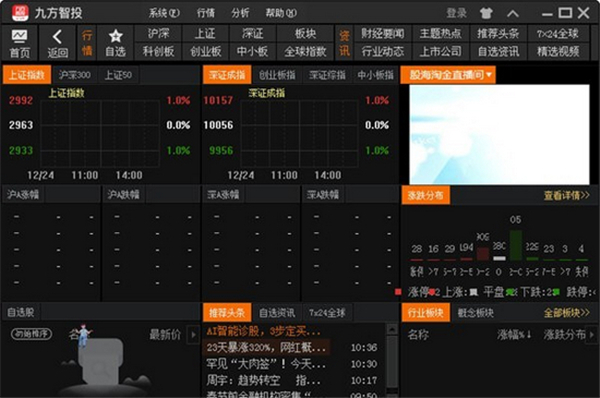This screenshot has height=398, width=600.
Task: Expand columns arrow beside 涨跌分布 header
Action: (x=592, y=334)
